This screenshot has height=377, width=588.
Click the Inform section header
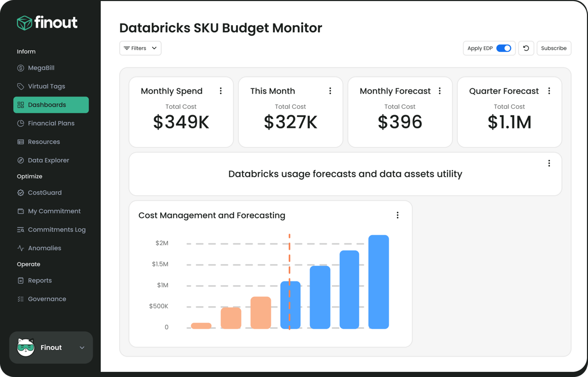[x=26, y=52]
